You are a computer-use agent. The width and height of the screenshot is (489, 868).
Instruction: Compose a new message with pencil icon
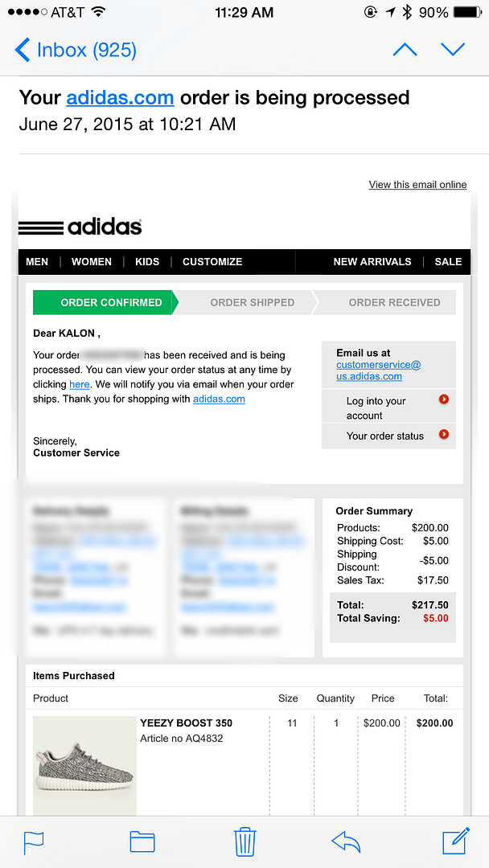point(455,841)
